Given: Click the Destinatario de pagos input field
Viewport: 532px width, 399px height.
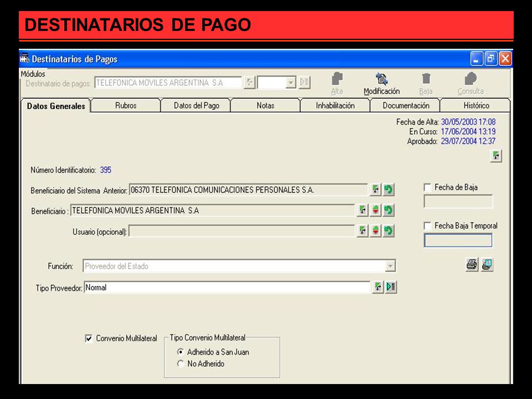Looking at the screenshot, I should (168, 83).
